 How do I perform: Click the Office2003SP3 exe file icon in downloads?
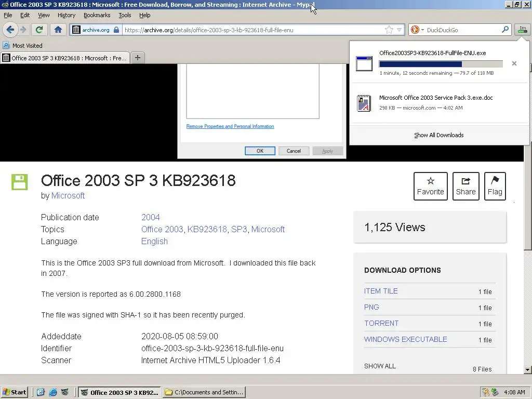coord(364,63)
